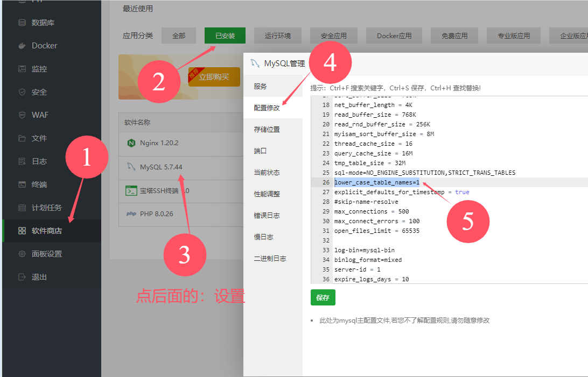Click the expire_logs_days = 10 line

(372, 279)
